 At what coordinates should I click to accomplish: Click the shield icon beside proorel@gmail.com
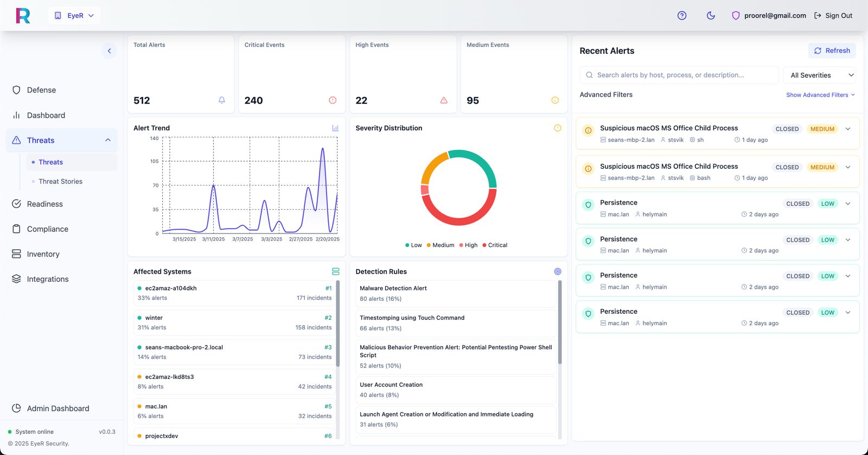pyautogui.click(x=736, y=16)
